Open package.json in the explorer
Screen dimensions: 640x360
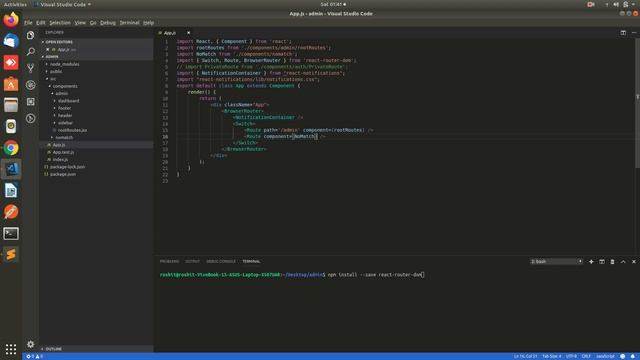pyautogui.click(x=62, y=174)
